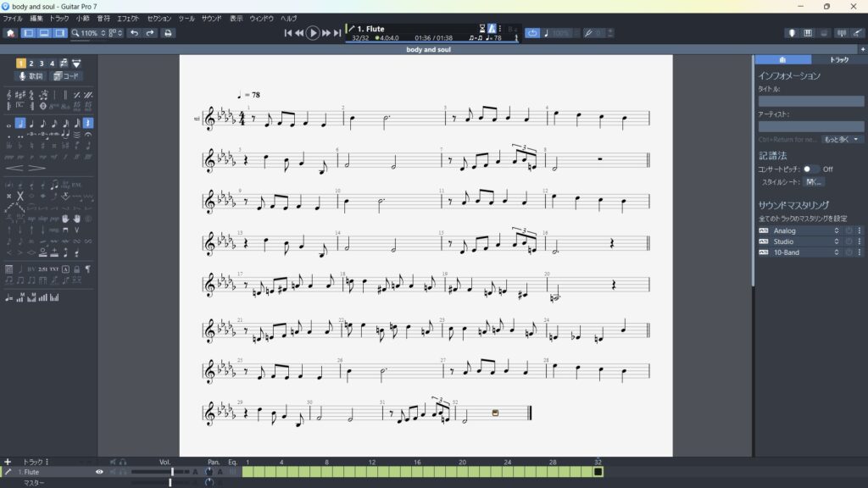Toggle the metronome in player bar
Viewport: 868px width, 488px height.
click(x=492, y=28)
